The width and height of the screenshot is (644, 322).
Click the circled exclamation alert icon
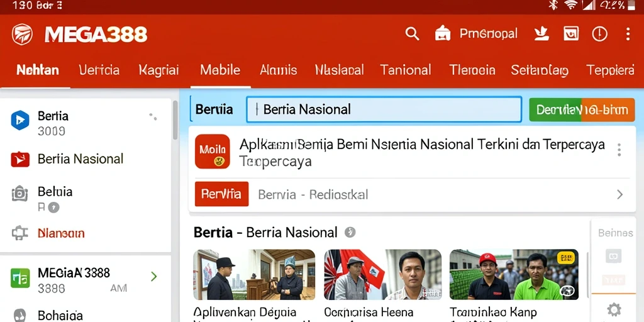[599, 34]
